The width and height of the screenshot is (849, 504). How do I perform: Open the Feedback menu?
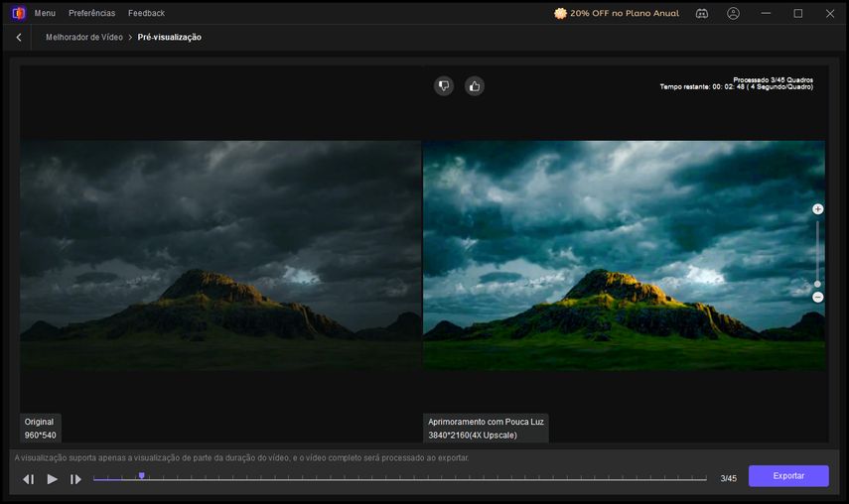coord(146,13)
